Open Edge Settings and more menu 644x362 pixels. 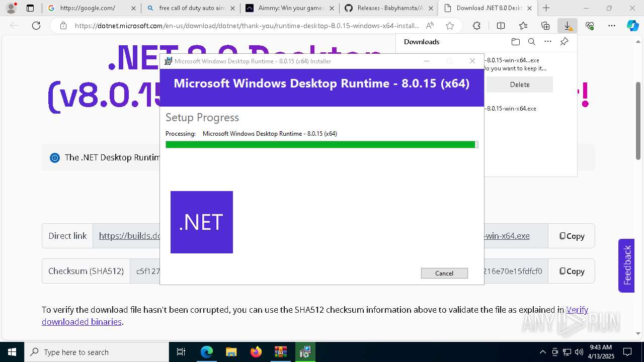point(612,26)
